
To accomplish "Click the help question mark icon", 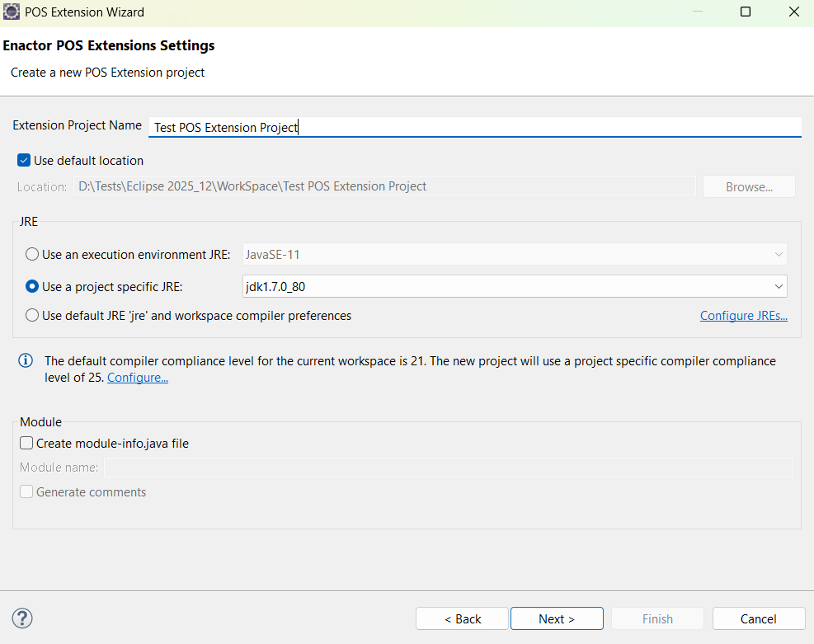I will (x=22, y=618).
